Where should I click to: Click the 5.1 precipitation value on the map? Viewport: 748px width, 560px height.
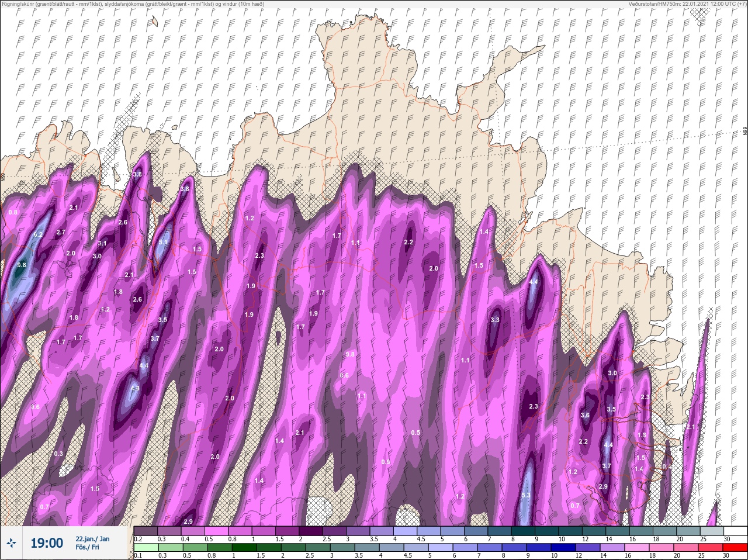point(164,242)
